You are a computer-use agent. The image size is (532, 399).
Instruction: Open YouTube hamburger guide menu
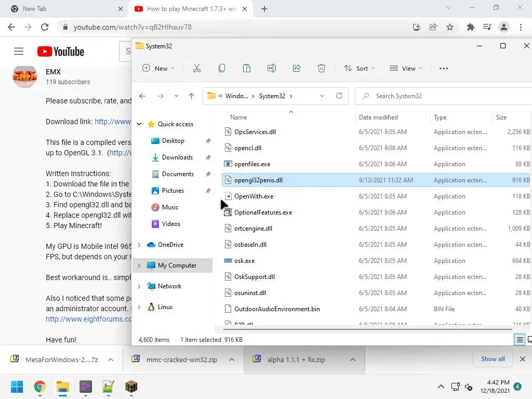[19, 51]
